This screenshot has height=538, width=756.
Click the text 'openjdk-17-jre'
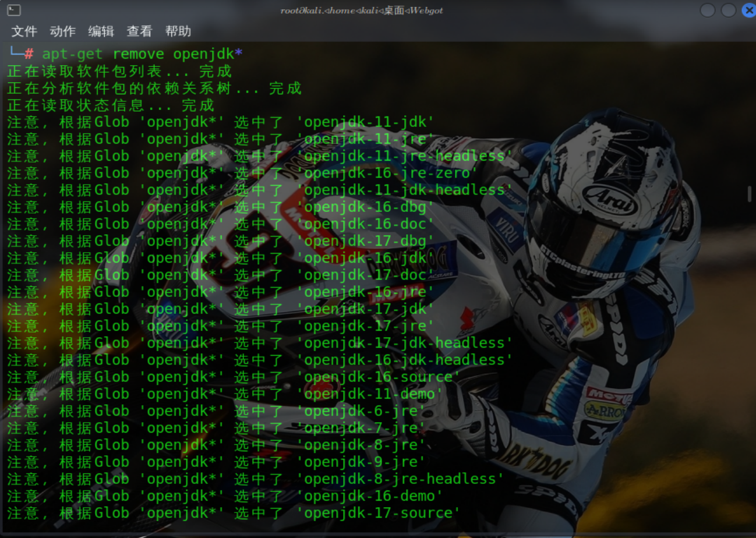pos(365,325)
